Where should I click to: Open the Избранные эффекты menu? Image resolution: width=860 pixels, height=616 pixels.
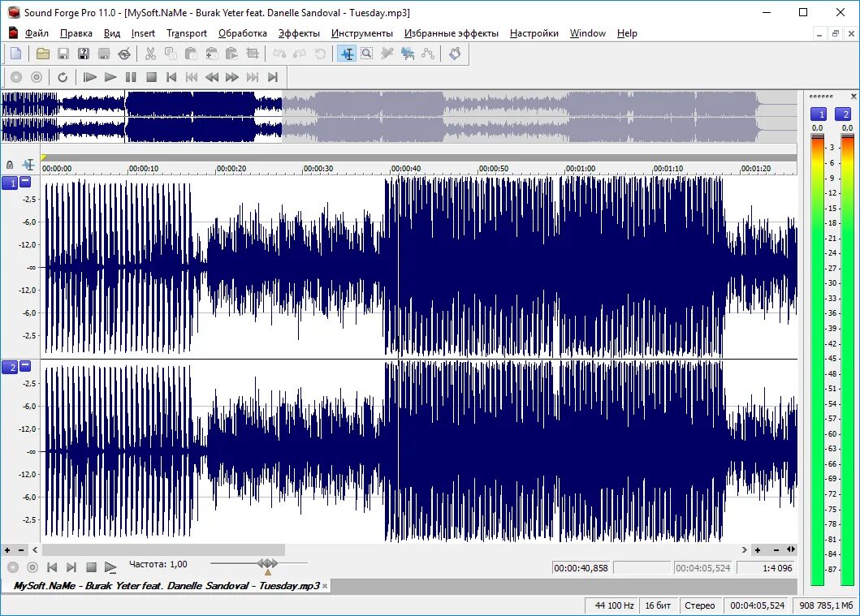coord(452,33)
